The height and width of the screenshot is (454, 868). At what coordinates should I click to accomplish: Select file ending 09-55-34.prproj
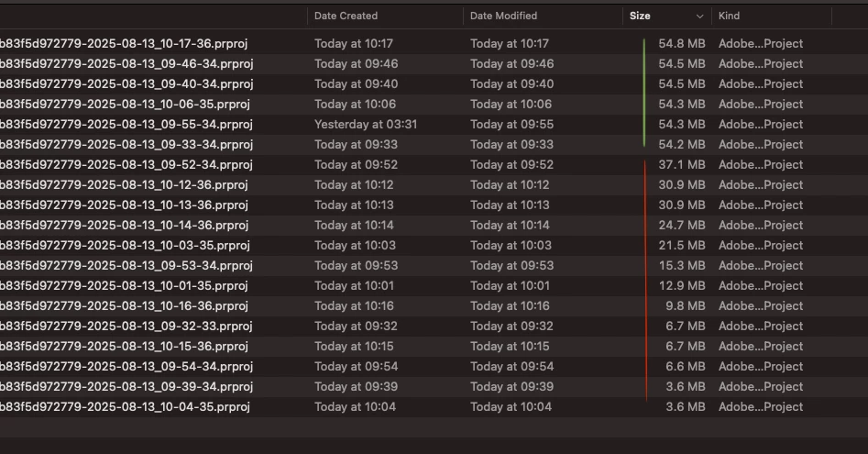point(126,125)
